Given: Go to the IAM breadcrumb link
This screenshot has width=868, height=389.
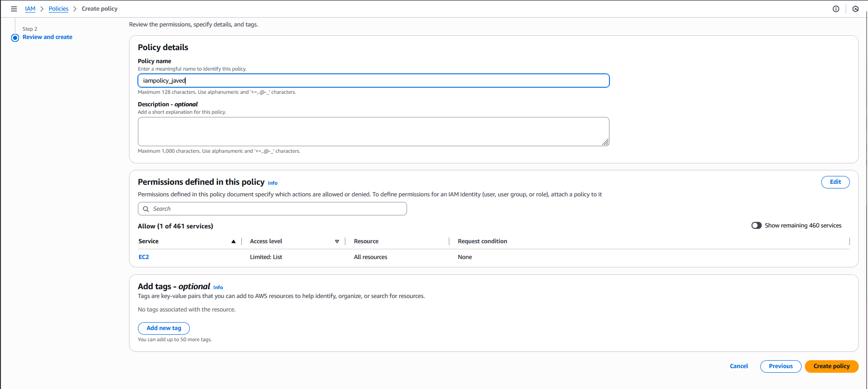Looking at the screenshot, I should pos(30,9).
